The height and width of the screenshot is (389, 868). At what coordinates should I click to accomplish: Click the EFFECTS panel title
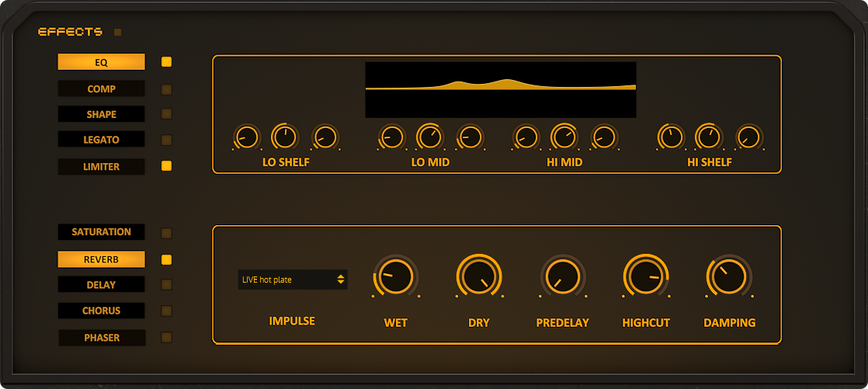pyautogui.click(x=71, y=32)
